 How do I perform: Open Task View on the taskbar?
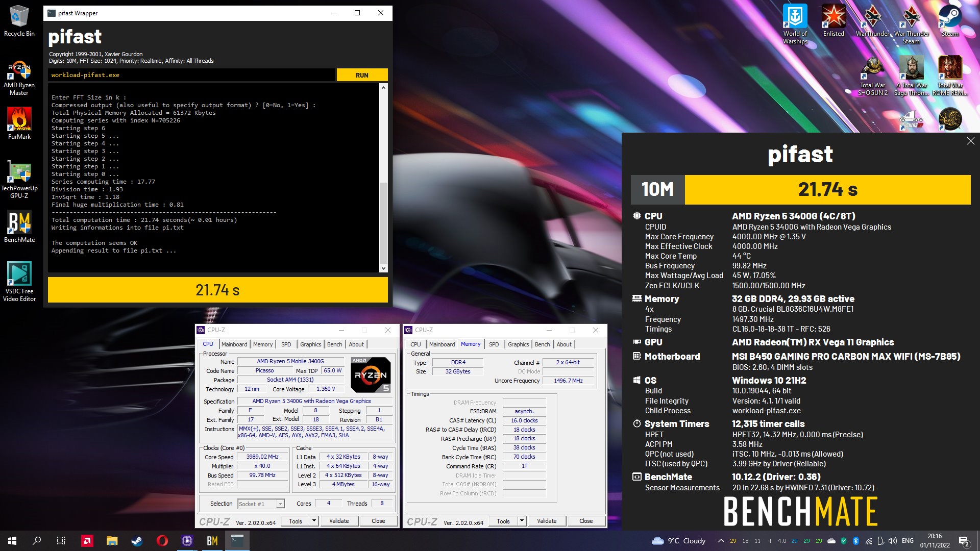[x=61, y=541]
